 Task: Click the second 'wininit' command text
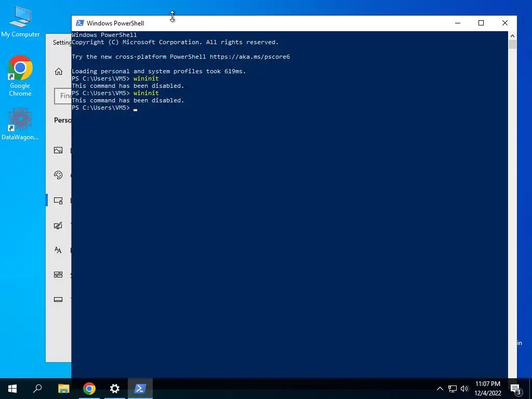pos(146,93)
